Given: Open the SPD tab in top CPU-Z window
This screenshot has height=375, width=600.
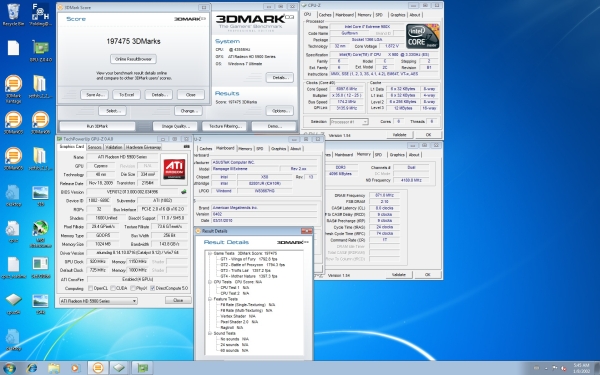Looking at the screenshot, I should click(x=379, y=15).
